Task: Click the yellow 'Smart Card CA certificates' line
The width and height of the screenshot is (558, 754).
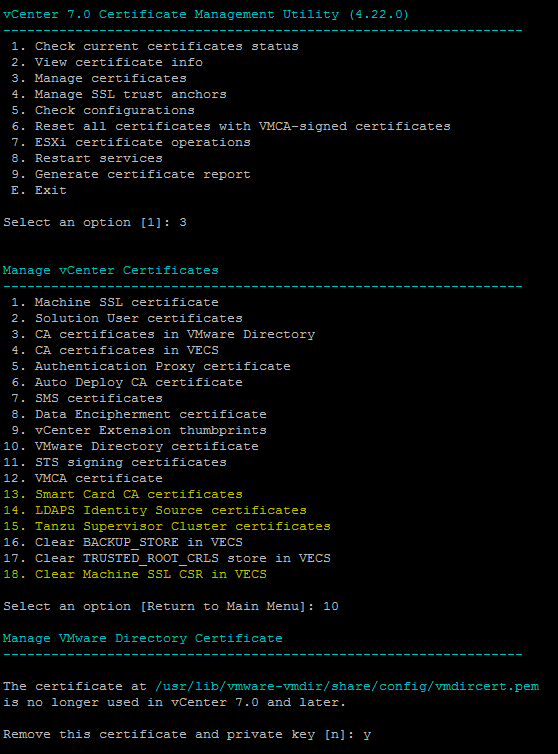Action: click(x=123, y=494)
